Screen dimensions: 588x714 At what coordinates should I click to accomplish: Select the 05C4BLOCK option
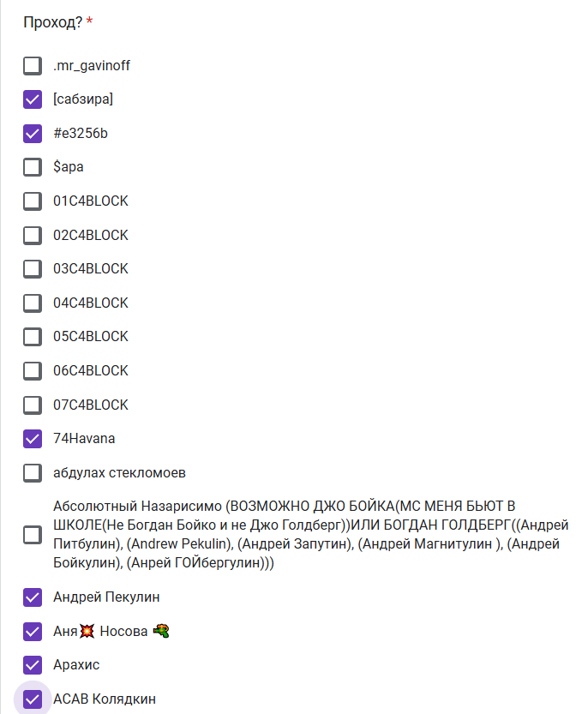[x=33, y=337]
